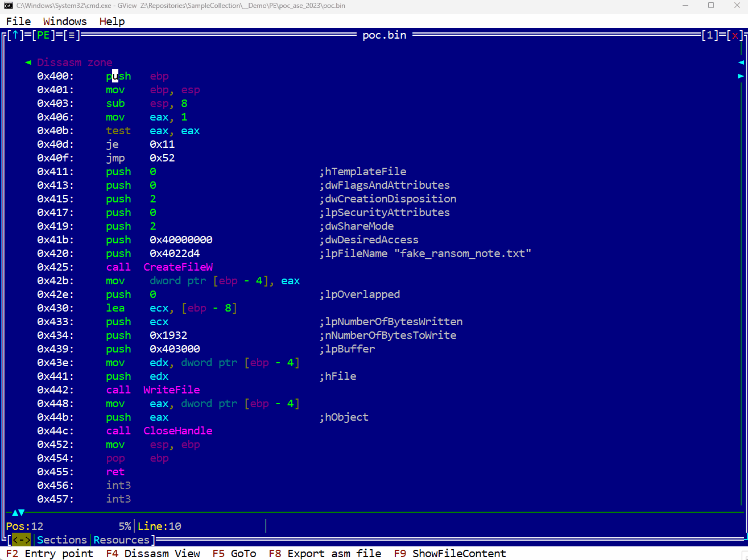Open the File menu
Image resolution: width=748 pixels, height=560 pixels.
(18, 22)
